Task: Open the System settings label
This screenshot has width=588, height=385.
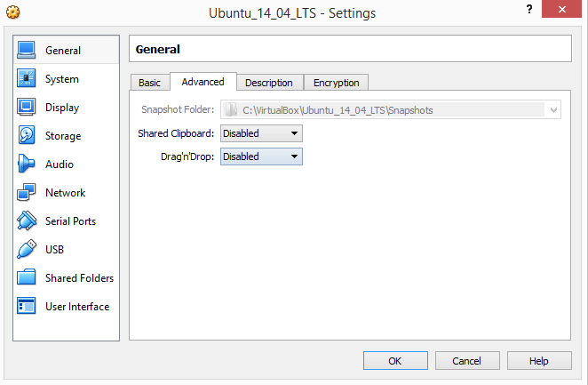Action: coord(62,79)
